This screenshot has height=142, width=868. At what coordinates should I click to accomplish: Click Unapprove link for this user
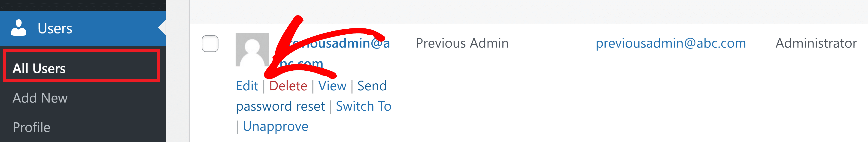point(276,126)
